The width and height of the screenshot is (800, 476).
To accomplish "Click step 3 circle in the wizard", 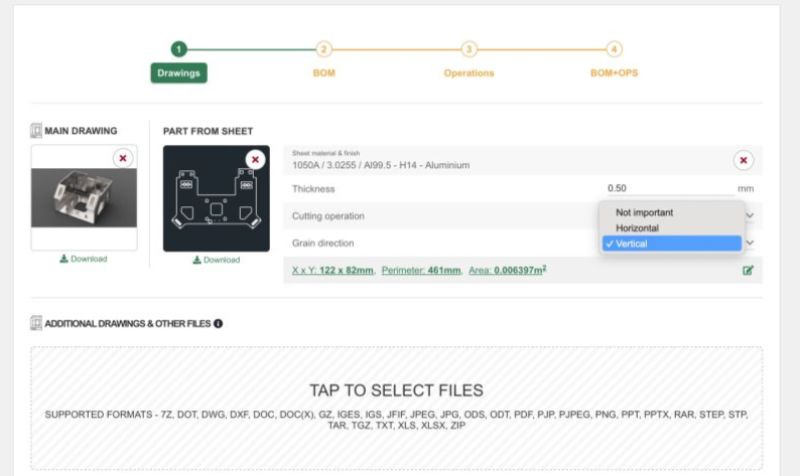I will pyautogui.click(x=469, y=49).
